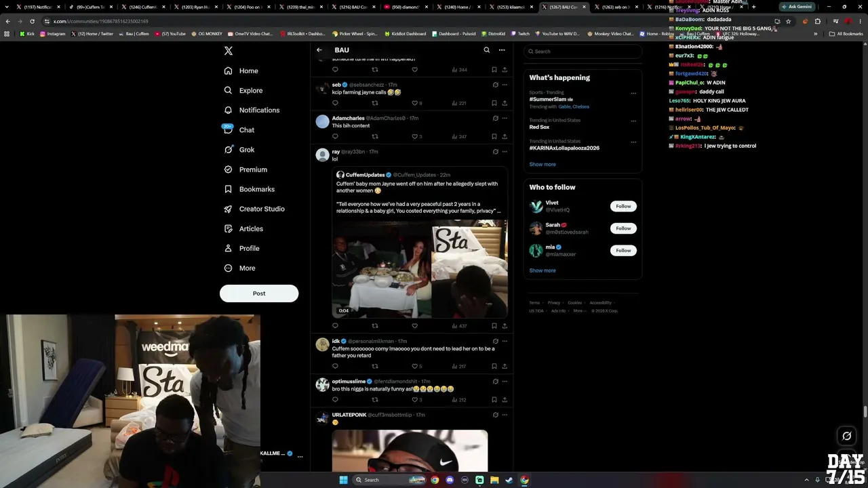The width and height of the screenshot is (868, 488).
Task: Search within the BAU community
Action: point(486,50)
